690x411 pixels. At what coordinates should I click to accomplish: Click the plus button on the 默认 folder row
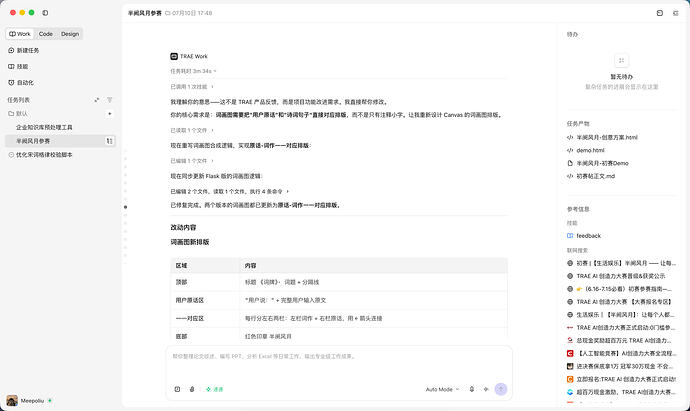[110, 114]
